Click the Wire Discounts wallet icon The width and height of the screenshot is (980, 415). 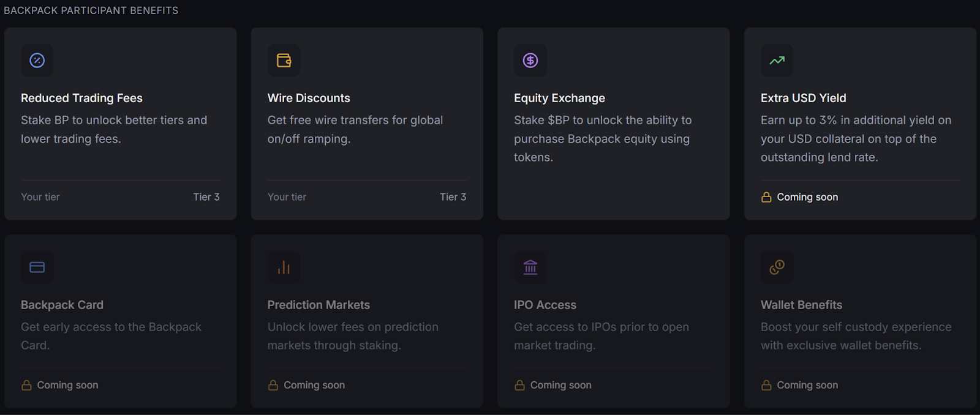click(x=284, y=61)
